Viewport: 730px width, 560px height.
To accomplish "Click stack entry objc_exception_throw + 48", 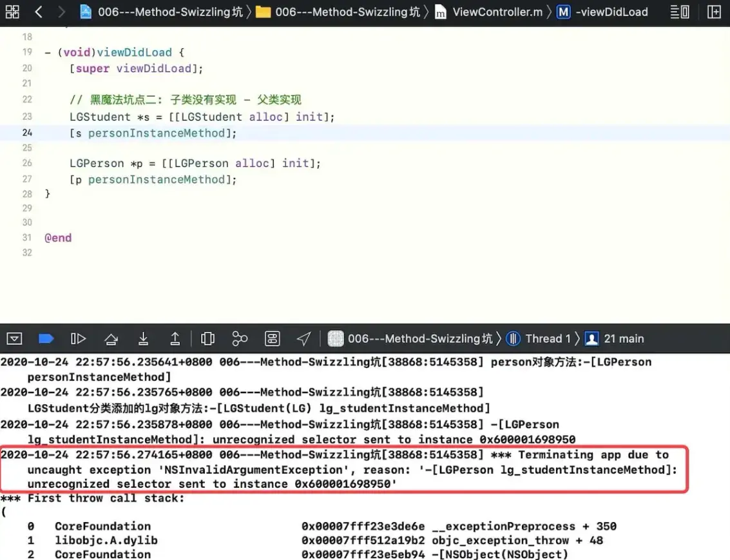I will [x=517, y=541].
